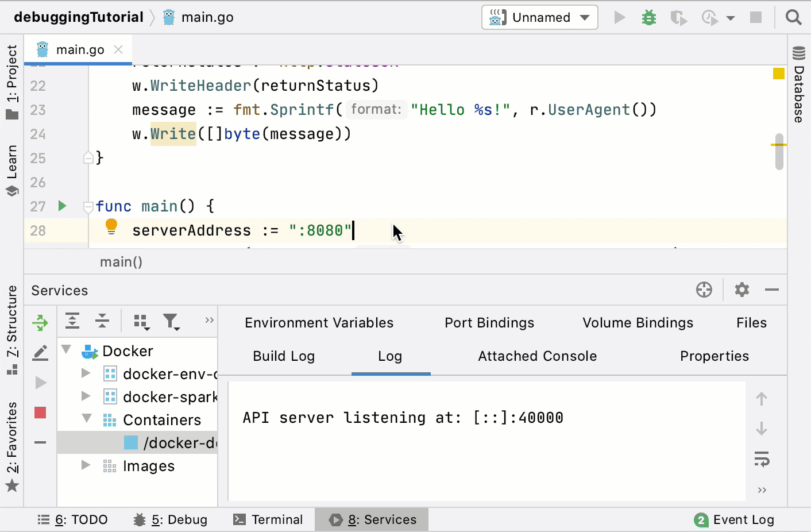Delete the container using the minus icon
Screen dimensions: 811x532
40,442
